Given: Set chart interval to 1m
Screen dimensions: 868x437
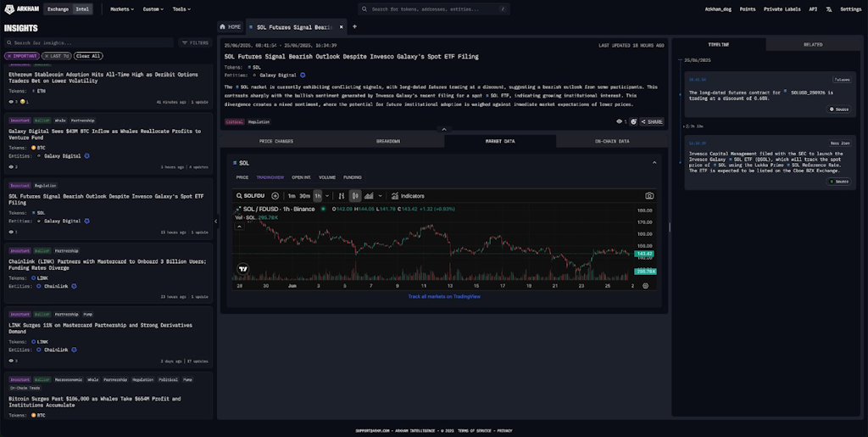Looking at the screenshot, I should pos(292,196).
